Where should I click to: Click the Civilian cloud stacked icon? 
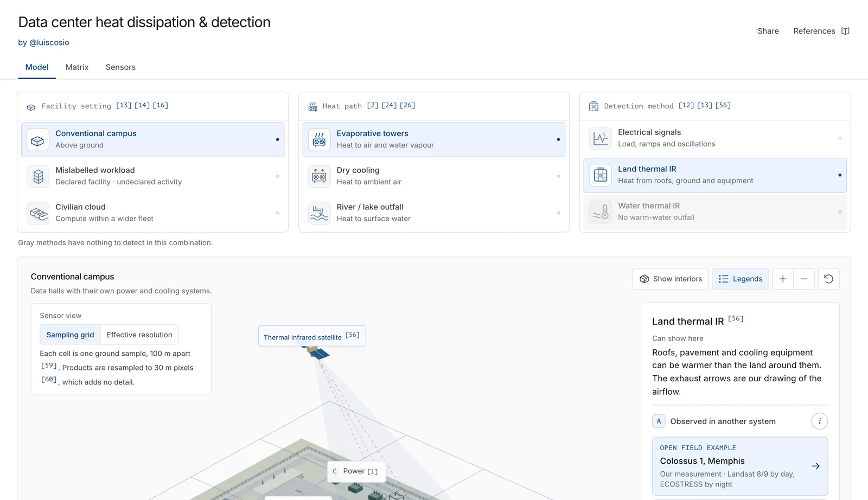[38, 213]
